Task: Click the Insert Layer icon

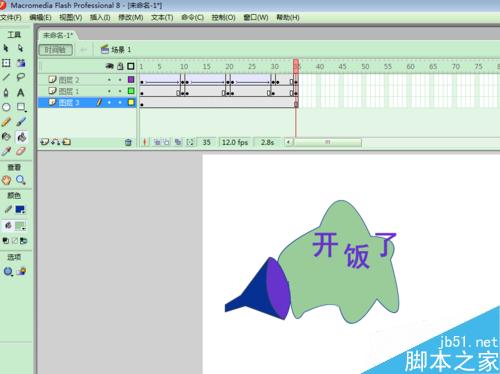Action: pos(44,142)
